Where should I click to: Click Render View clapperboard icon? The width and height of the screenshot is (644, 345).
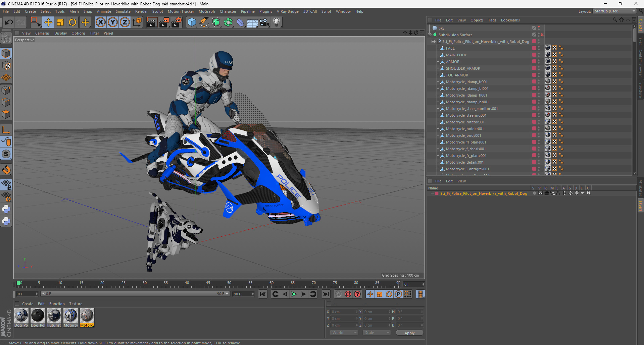[152, 22]
